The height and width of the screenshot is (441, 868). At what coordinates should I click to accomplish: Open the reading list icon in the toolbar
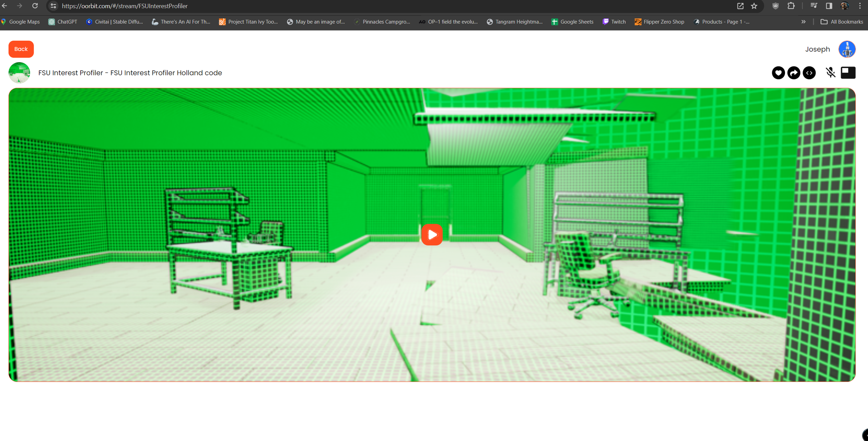coord(813,6)
